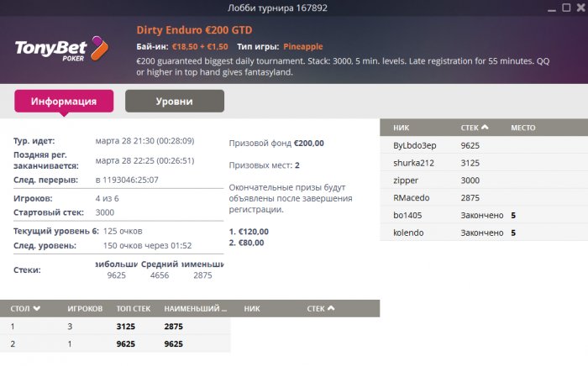Minimize the tournament lobby window

coord(552,10)
